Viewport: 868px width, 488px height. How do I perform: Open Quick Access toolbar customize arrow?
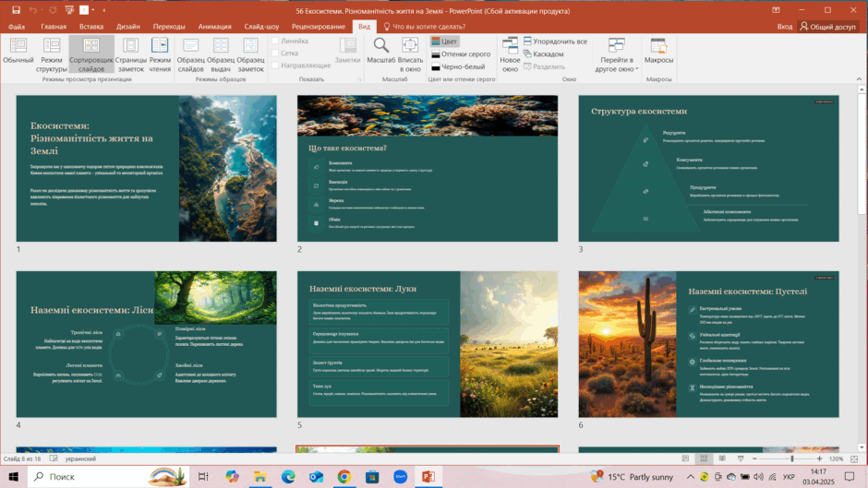104,10
